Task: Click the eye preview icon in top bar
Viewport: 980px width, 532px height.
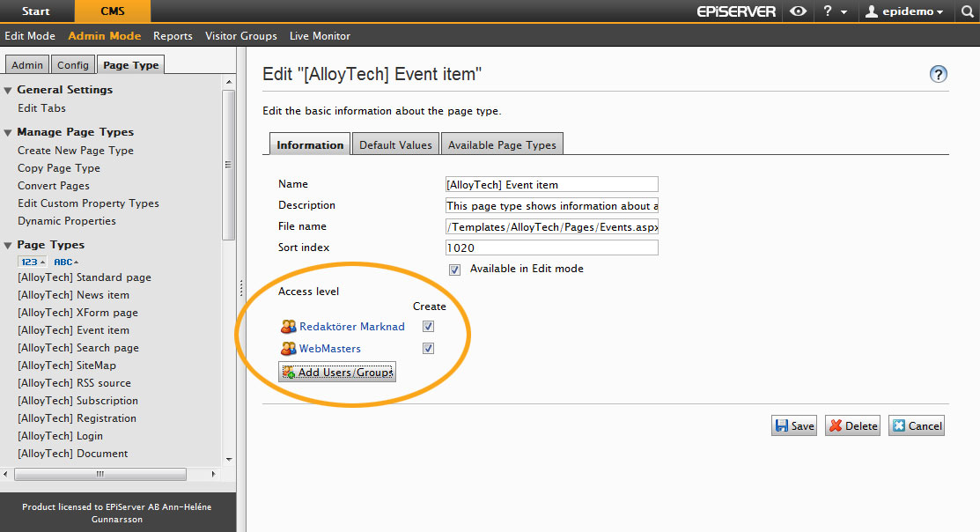Action: [x=798, y=11]
